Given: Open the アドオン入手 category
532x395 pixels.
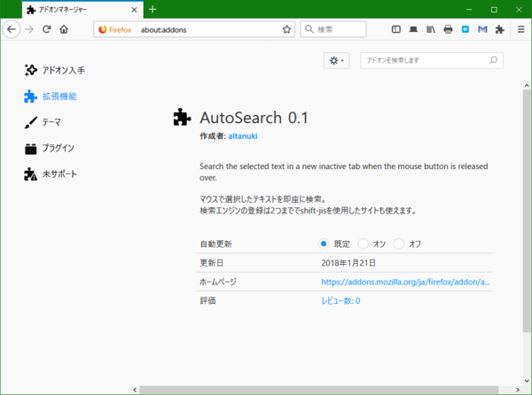Looking at the screenshot, I should pyautogui.click(x=55, y=70).
